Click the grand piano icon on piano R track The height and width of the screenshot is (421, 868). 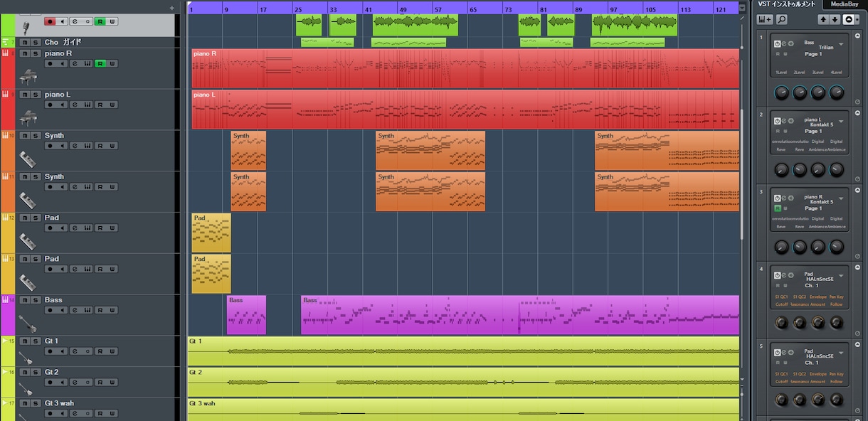point(27,77)
